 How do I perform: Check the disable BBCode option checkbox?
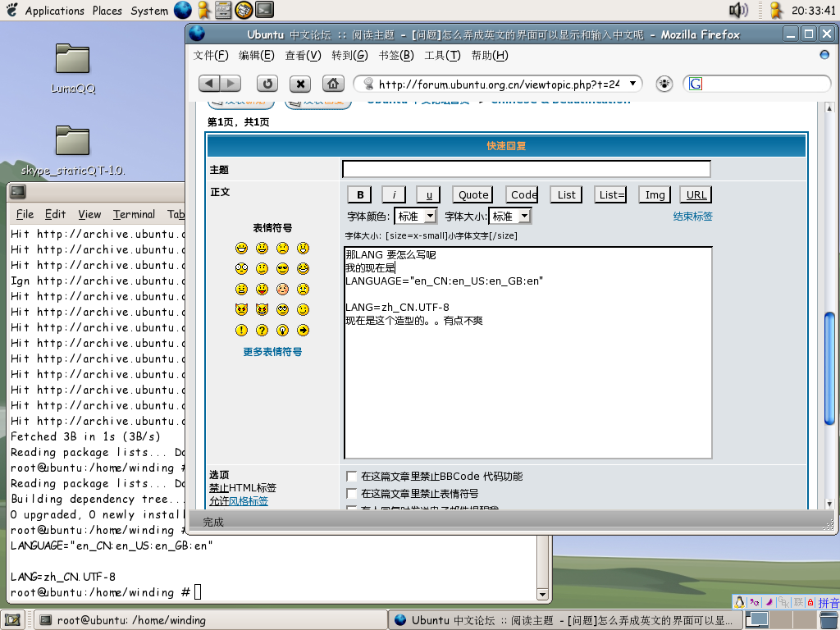tap(351, 477)
